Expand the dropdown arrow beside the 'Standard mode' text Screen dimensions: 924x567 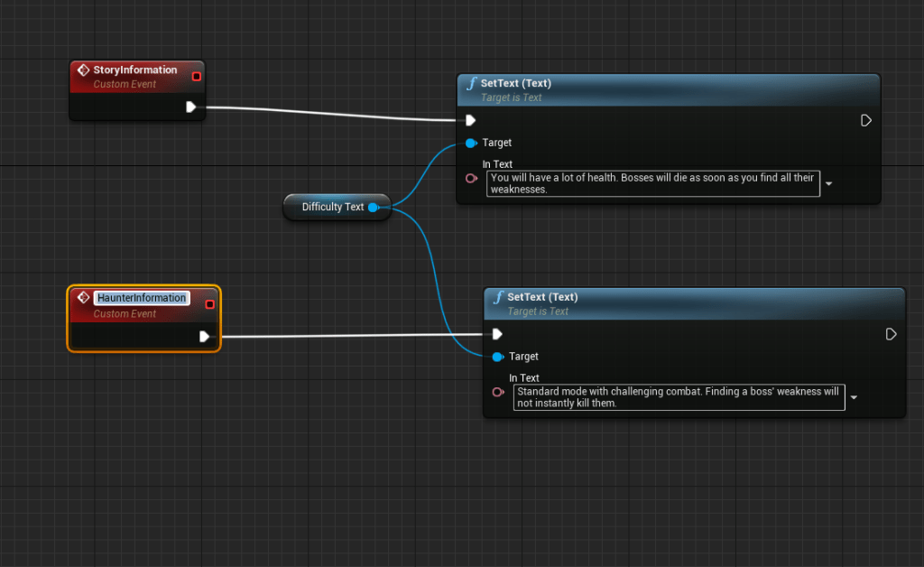click(854, 397)
